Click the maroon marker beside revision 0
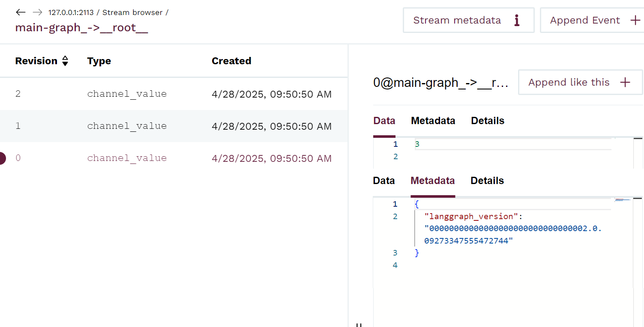This screenshot has width=644, height=327. click(2, 158)
